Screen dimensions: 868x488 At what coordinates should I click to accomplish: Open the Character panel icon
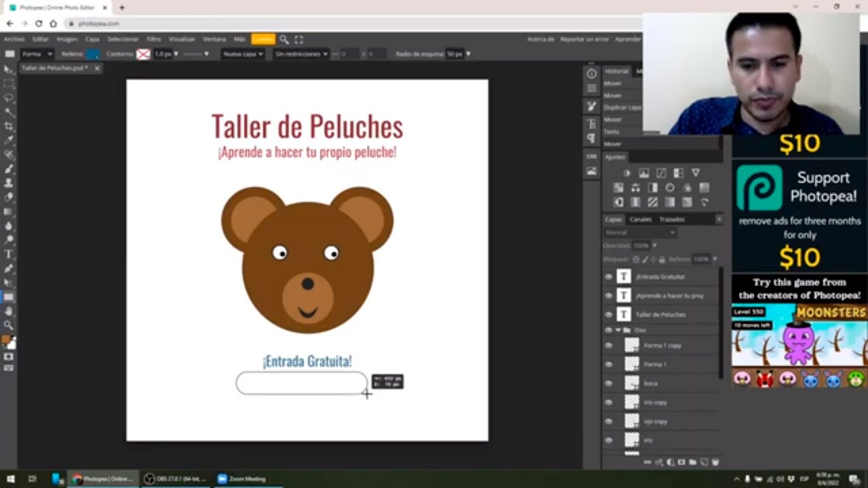tap(592, 124)
